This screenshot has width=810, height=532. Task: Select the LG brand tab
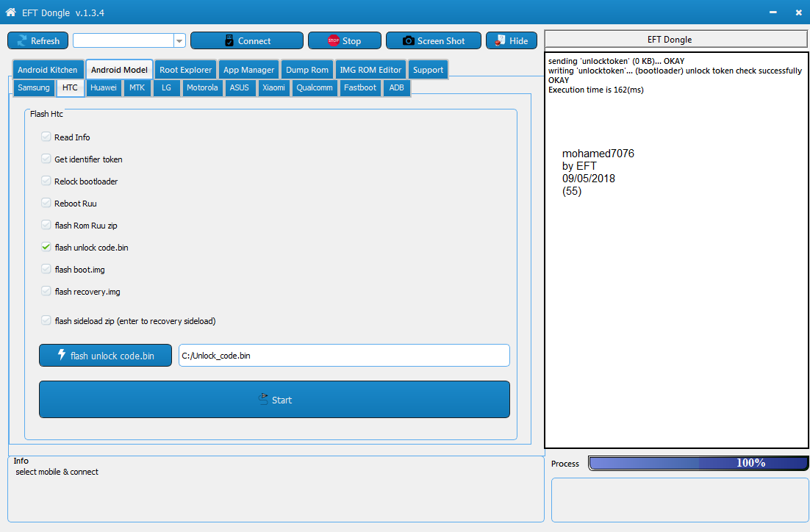tap(166, 87)
